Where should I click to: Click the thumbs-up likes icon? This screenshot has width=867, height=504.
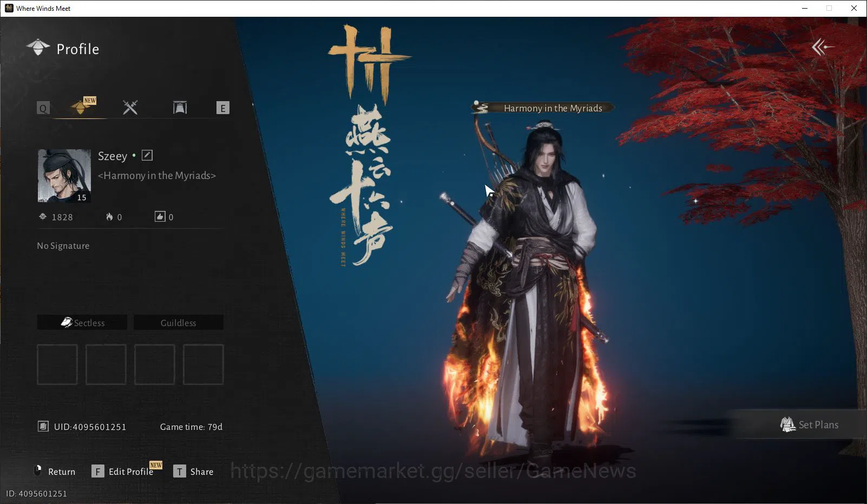tap(160, 217)
